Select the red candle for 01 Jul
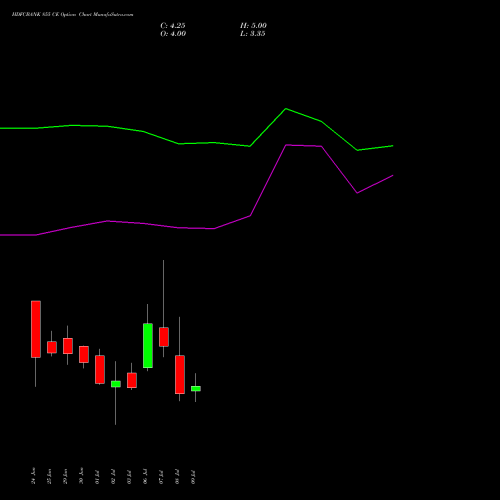The image size is (500, 500). pyautogui.click(x=100, y=370)
